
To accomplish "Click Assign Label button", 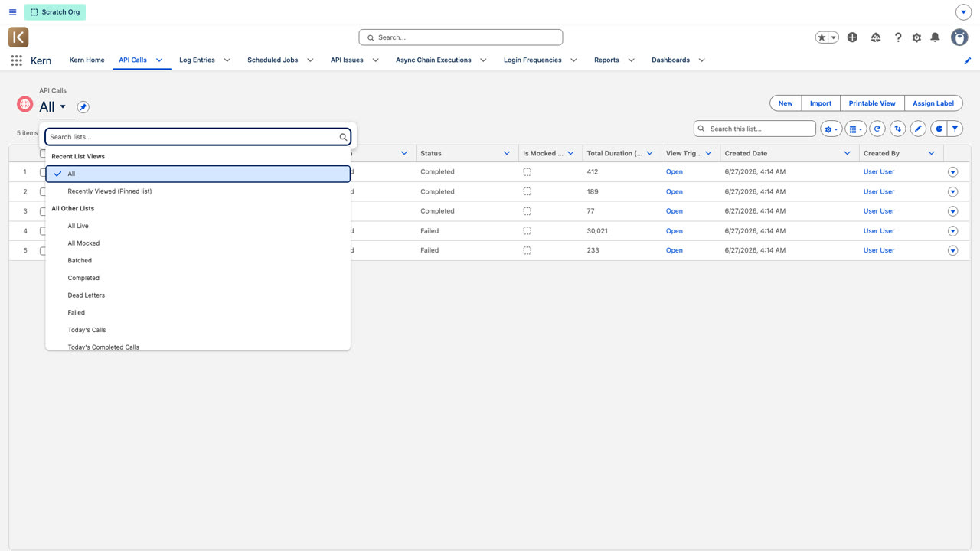I will click(x=933, y=103).
